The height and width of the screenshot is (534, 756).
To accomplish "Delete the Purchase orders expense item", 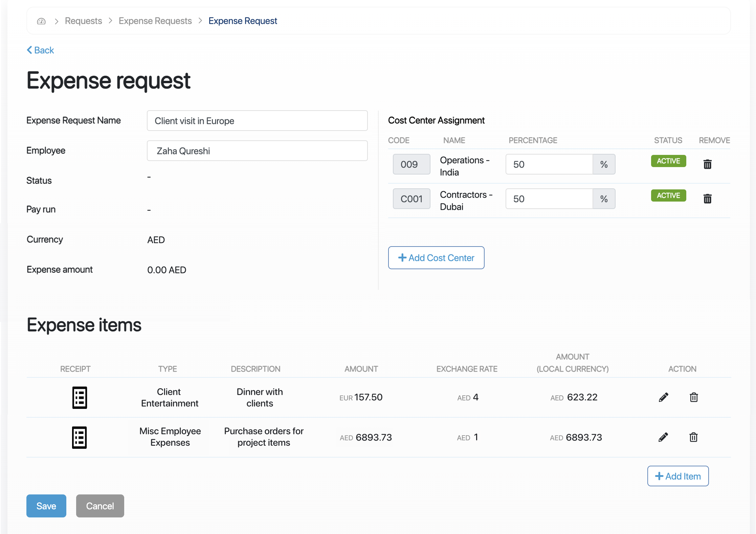I will click(x=693, y=437).
